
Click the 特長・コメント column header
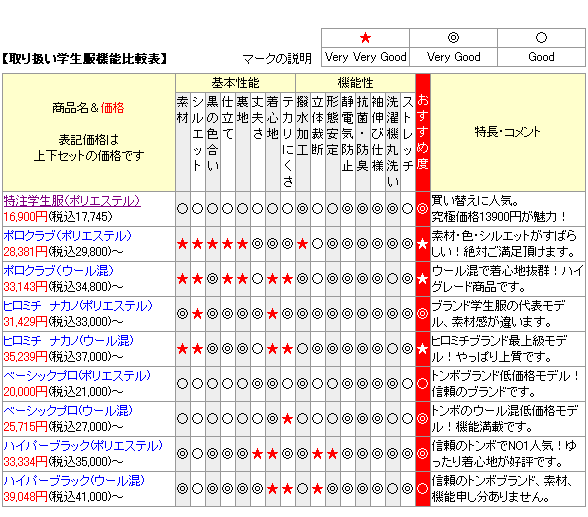coord(507,132)
